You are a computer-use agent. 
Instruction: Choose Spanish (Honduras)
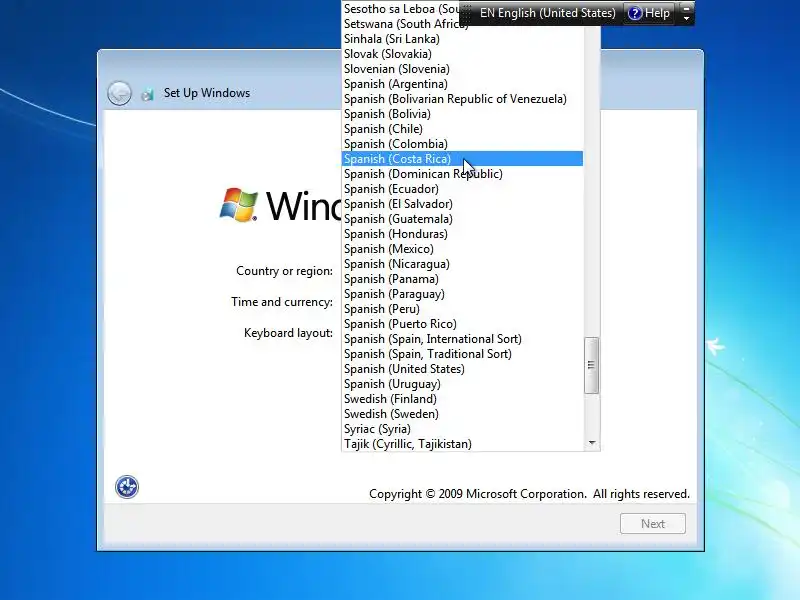pos(462,234)
